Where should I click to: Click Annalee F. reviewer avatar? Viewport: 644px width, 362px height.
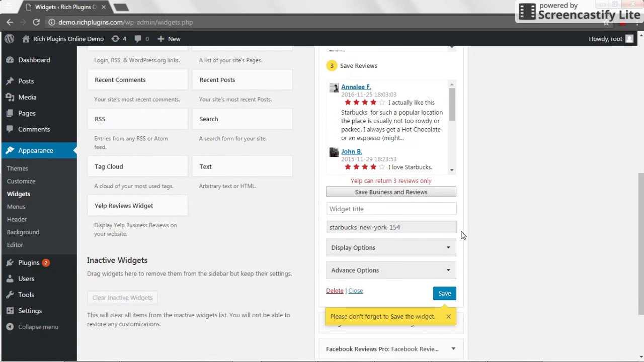[x=334, y=88]
